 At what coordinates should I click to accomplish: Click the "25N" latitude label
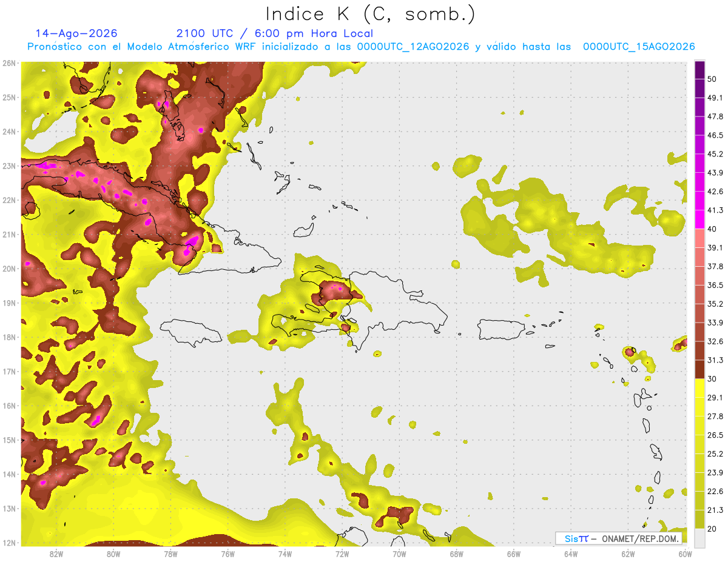(9, 97)
